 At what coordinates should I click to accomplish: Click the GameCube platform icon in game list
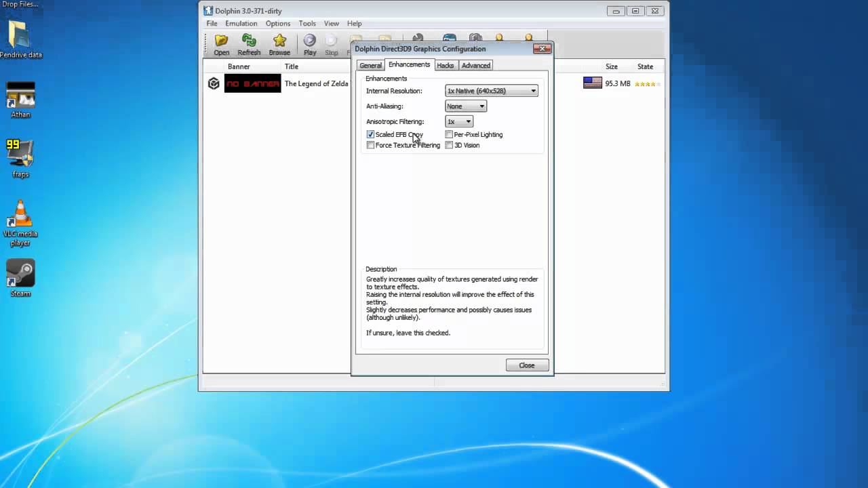click(x=214, y=84)
